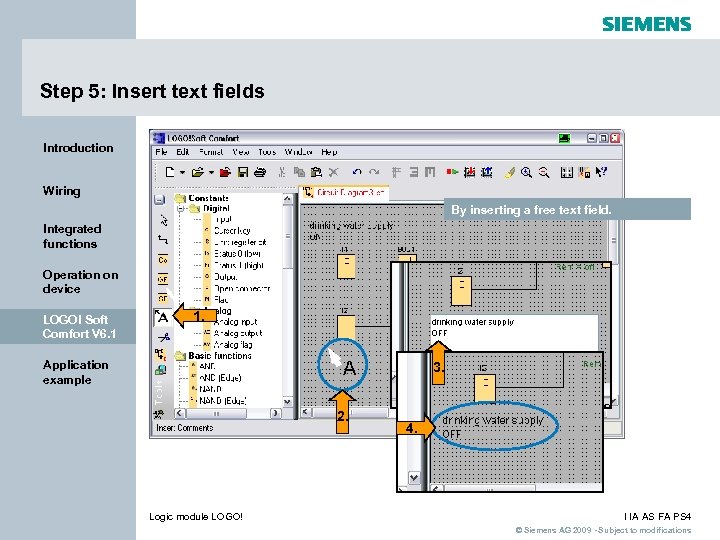
Task: Go to Introduction in the slide sidebar
Action: [x=78, y=148]
